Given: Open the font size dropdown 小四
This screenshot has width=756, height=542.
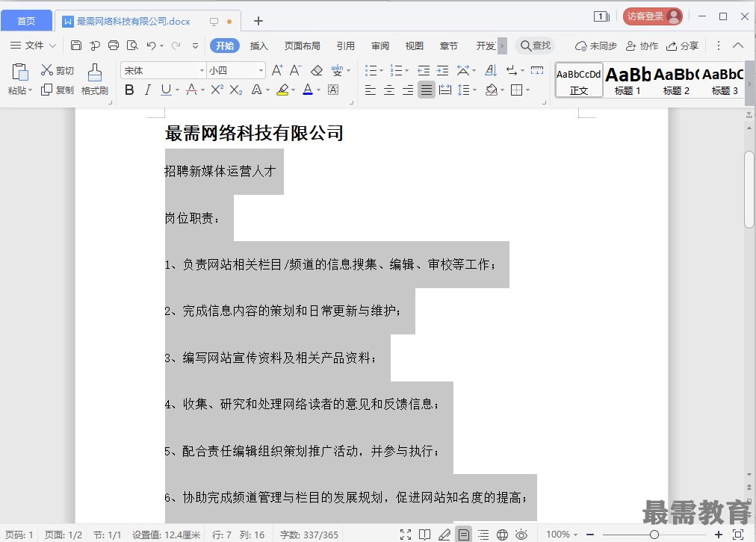Looking at the screenshot, I should click(x=261, y=70).
